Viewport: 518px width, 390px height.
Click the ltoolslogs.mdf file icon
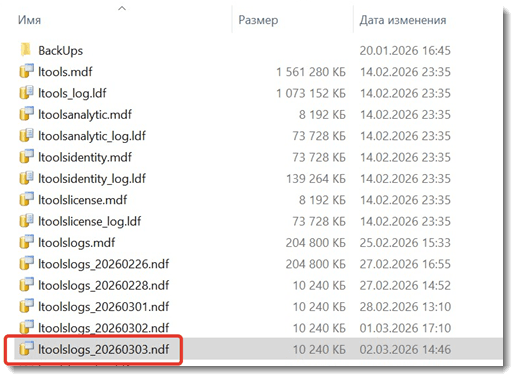point(26,242)
